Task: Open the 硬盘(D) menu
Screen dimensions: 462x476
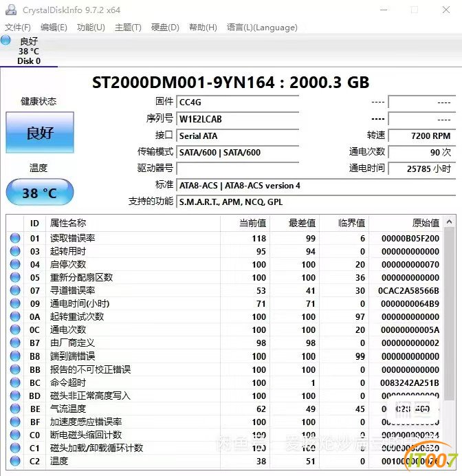Action: pos(165,28)
